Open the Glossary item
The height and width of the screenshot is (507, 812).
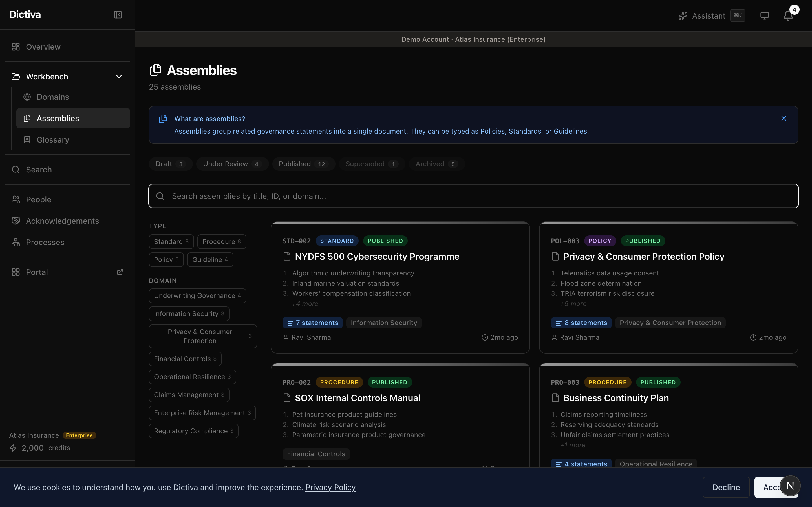click(x=53, y=140)
